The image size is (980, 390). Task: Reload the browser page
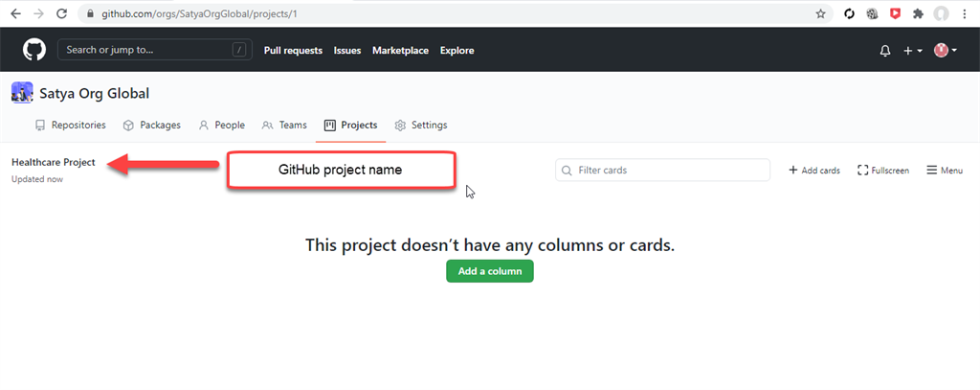click(61, 14)
